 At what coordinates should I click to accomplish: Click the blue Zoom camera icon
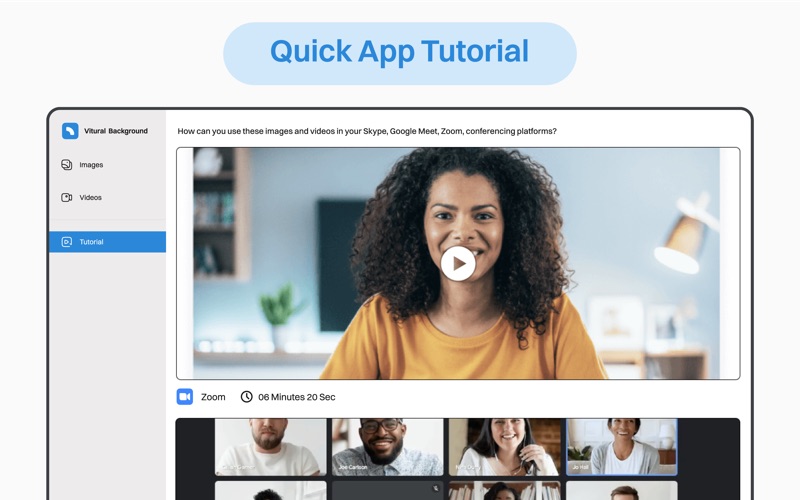click(x=185, y=396)
